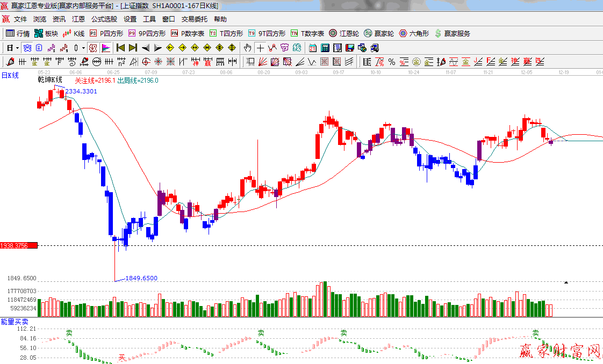Click the small black triangle above the volume panel

[565, 282]
